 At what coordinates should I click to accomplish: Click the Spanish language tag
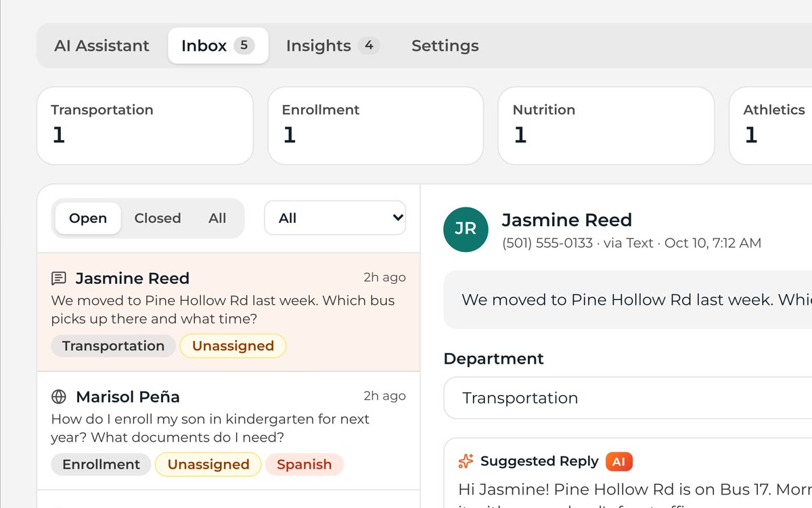(x=304, y=465)
